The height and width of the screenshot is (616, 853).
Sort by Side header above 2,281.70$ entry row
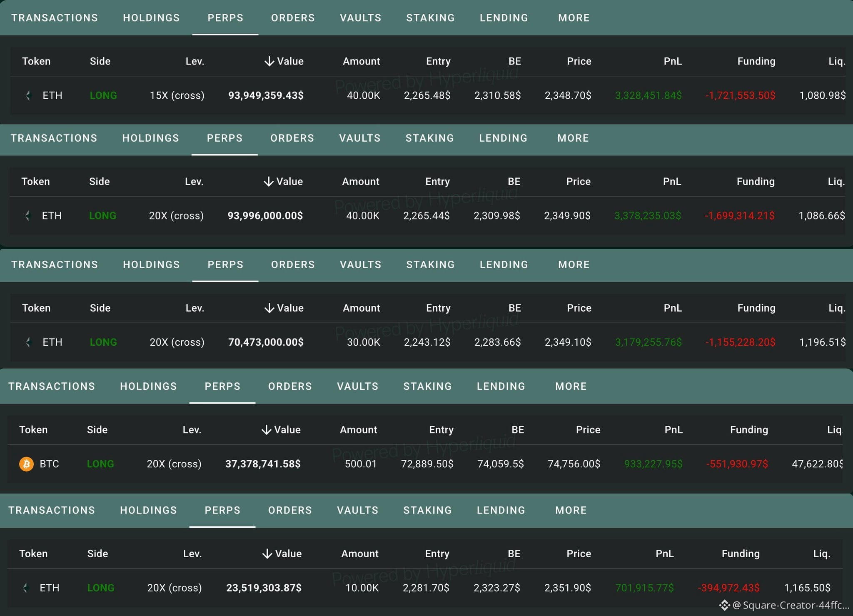point(97,554)
